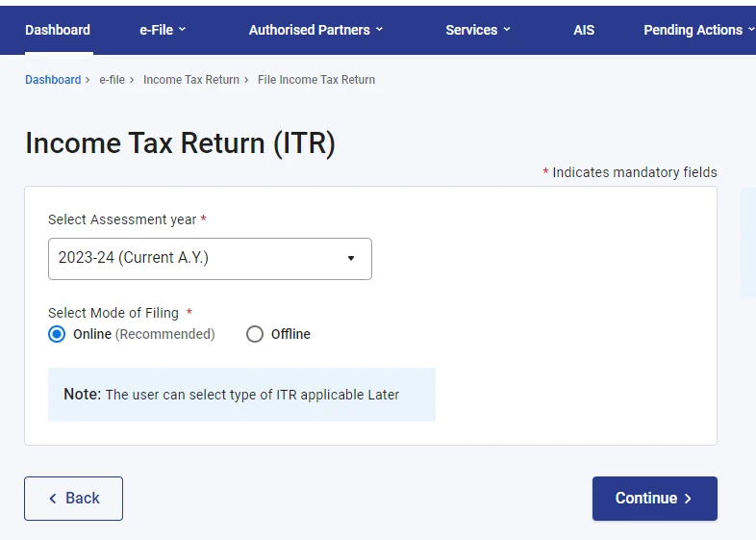Open the Dashboard tab
This screenshot has height=540, width=756.
tap(58, 30)
